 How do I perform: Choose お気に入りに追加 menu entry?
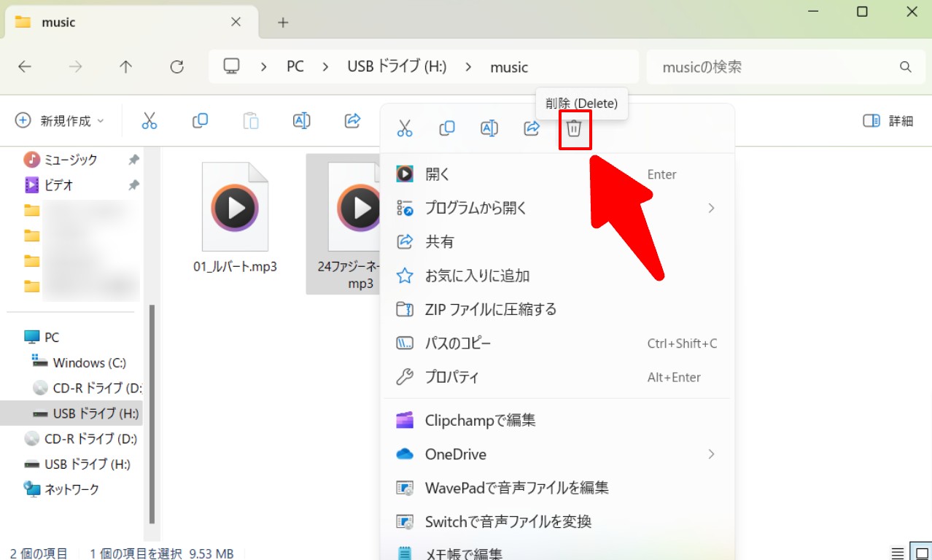pos(557,276)
